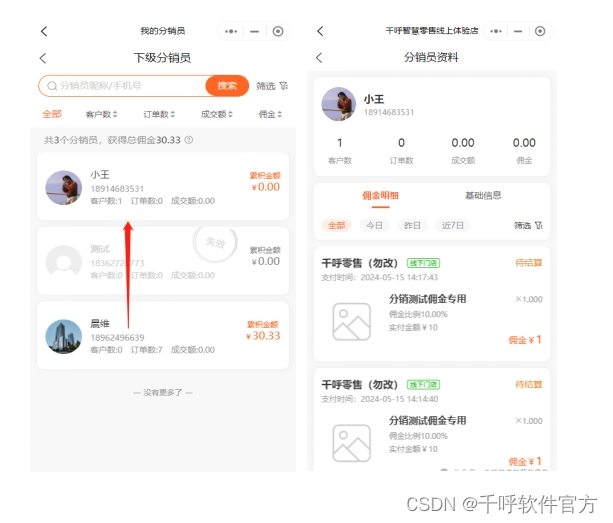The height and width of the screenshot is (523, 613).
Task: Go back from the 千呼智慧零售线上体验店 header
Action: pos(320,31)
